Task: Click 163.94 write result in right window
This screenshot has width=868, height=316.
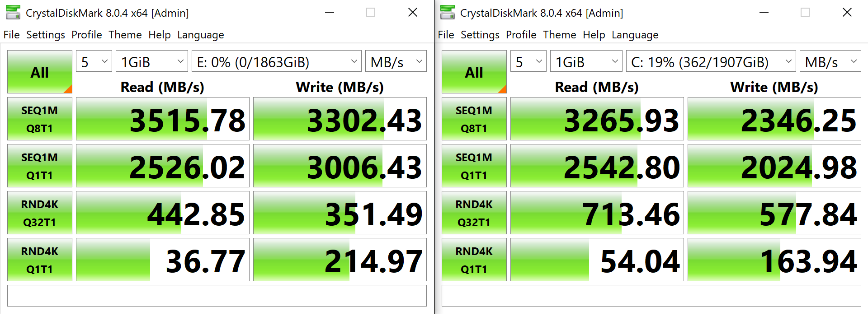Action: point(774,260)
